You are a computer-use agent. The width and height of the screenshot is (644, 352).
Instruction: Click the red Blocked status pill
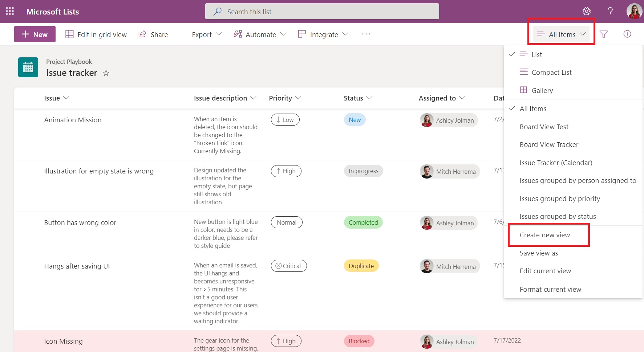click(x=359, y=341)
